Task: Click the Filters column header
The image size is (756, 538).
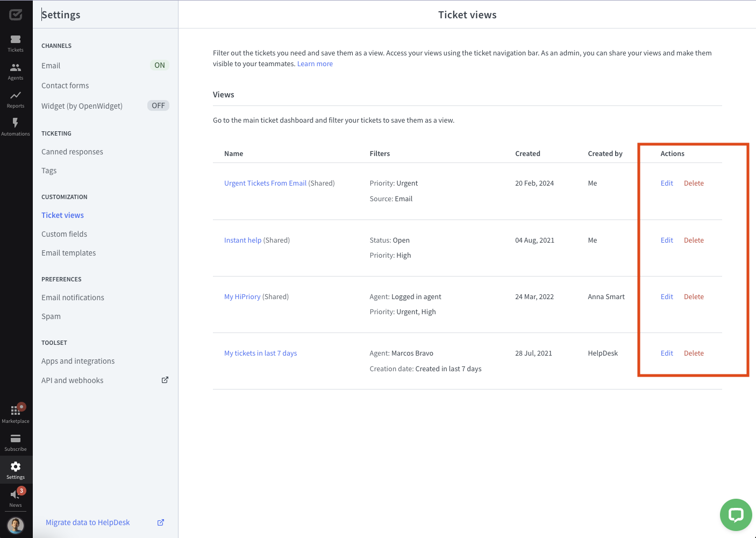Action: tap(380, 153)
